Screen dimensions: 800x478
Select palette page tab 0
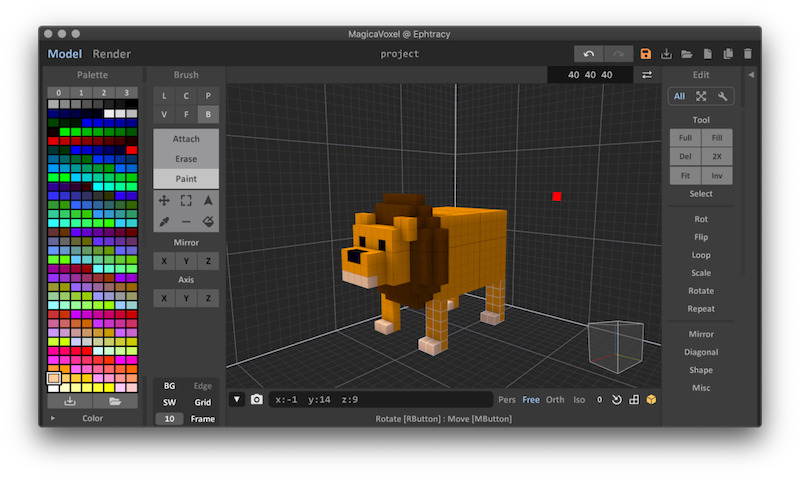pyautogui.click(x=59, y=93)
